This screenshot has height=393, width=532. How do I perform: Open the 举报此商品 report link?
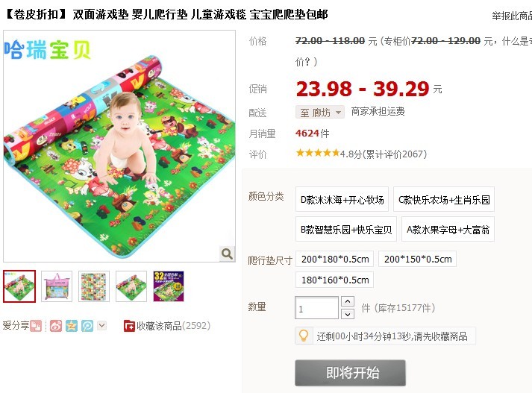(x=512, y=16)
